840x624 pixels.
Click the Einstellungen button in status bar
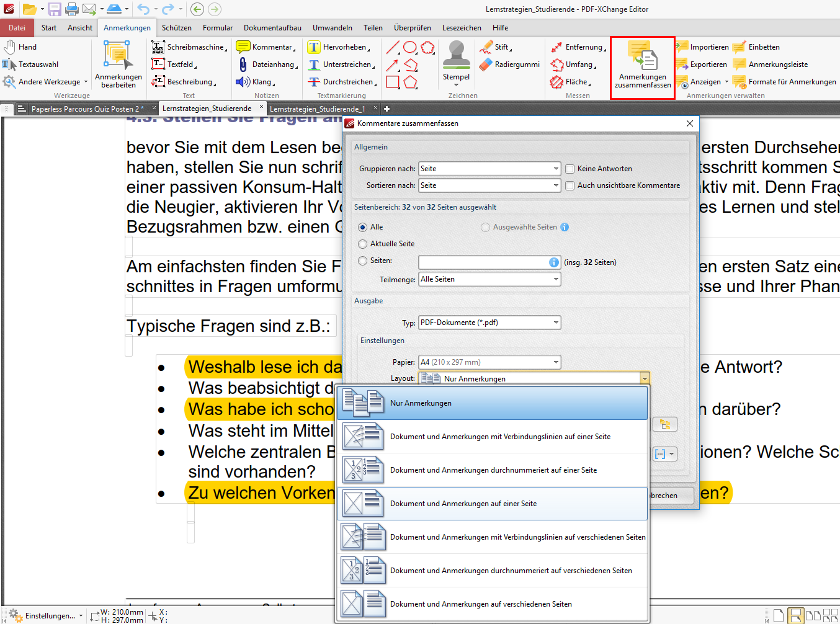click(x=48, y=615)
